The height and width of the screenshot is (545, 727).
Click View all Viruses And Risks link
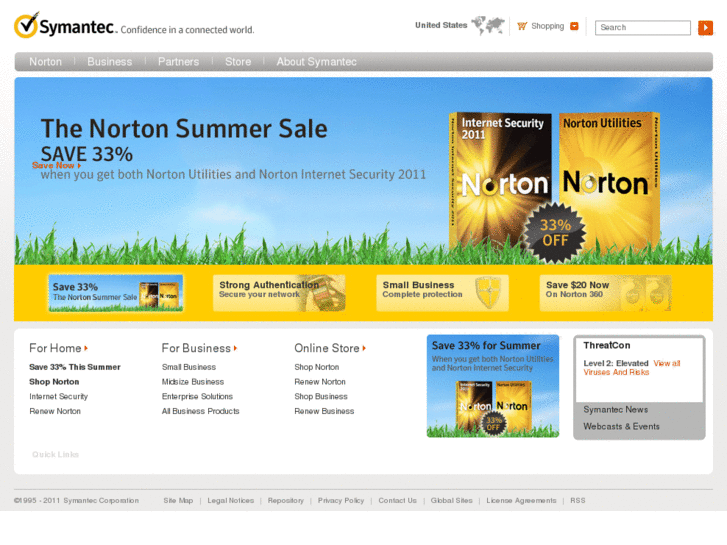[x=632, y=368]
